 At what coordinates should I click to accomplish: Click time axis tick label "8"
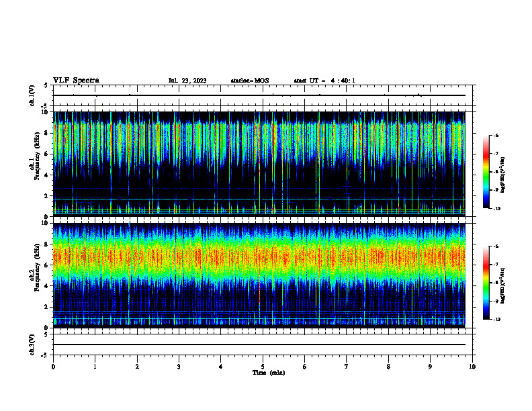(x=388, y=367)
